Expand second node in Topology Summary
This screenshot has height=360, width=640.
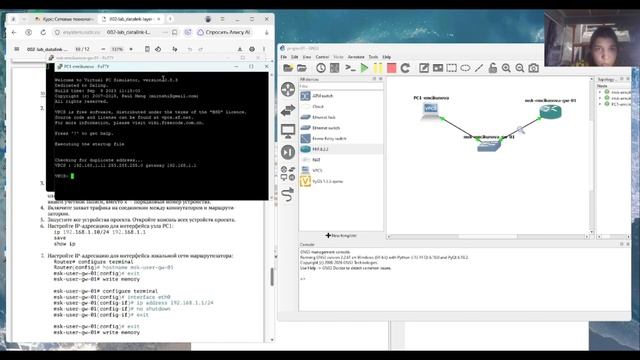tap(600, 98)
